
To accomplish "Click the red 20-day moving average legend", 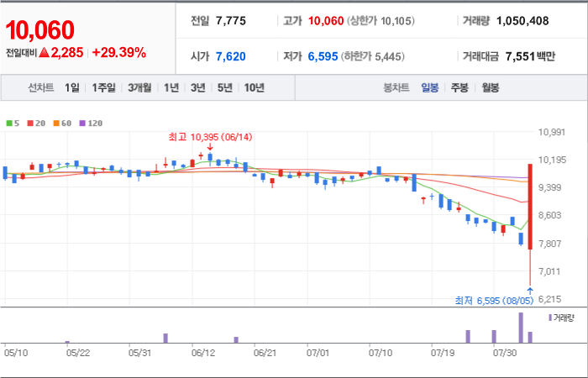I will coord(36,123).
